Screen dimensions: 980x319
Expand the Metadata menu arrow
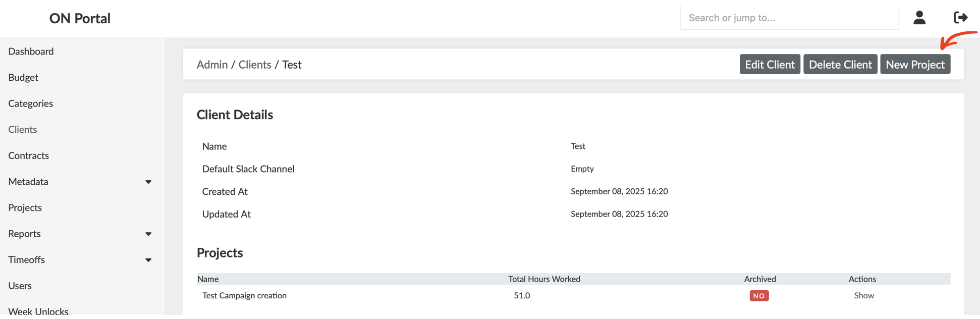click(148, 182)
